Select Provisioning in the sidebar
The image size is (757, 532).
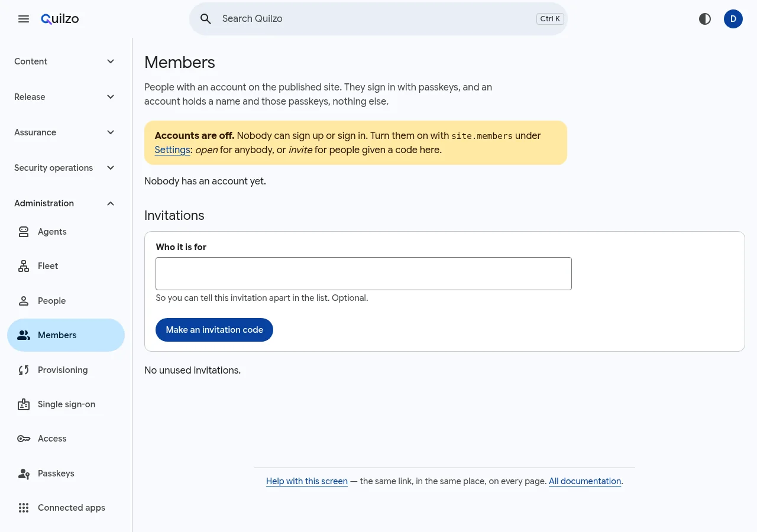66,370
